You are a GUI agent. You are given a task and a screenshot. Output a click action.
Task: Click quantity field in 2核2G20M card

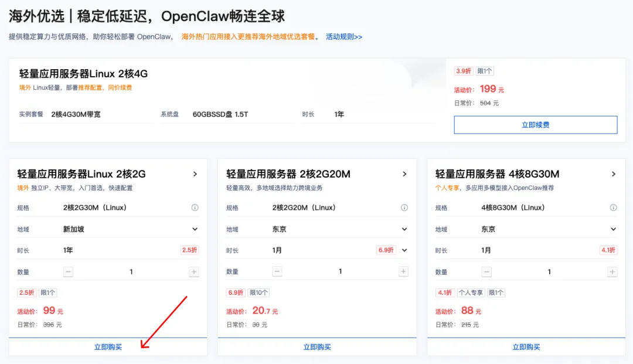[x=340, y=271]
